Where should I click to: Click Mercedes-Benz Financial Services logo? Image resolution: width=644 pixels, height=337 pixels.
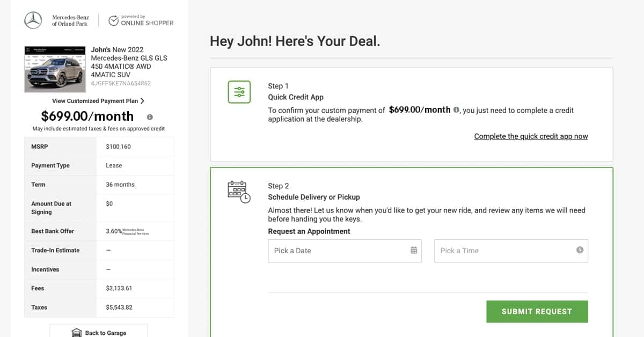(x=136, y=231)
